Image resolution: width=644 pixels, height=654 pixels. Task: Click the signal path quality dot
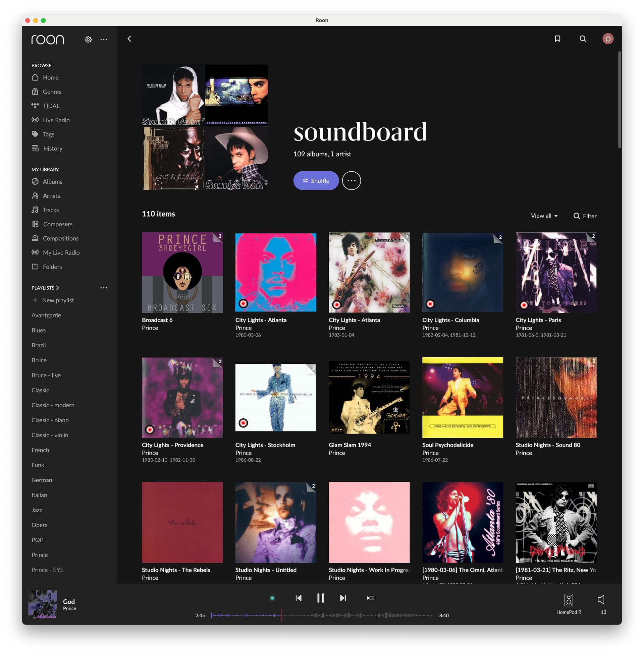[272, 598]
